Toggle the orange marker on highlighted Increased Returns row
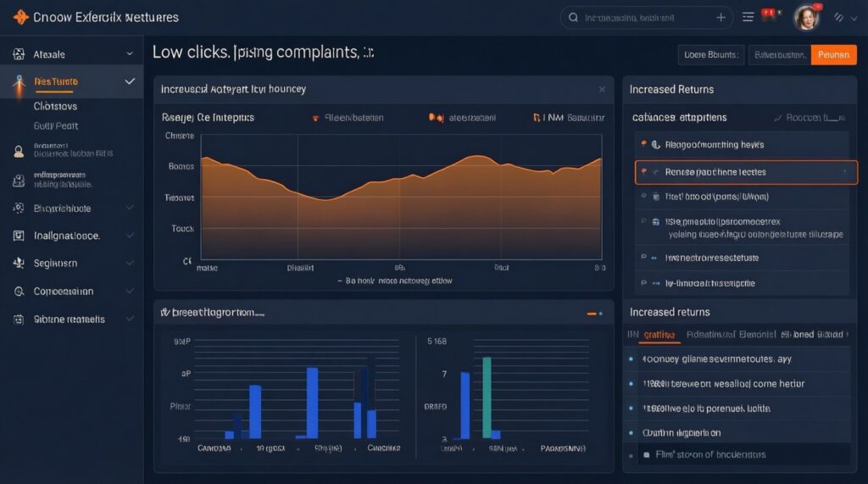Image resolution: width=868 pixels, height=484 pixels. pyautogui.click(x=646, y=172)
